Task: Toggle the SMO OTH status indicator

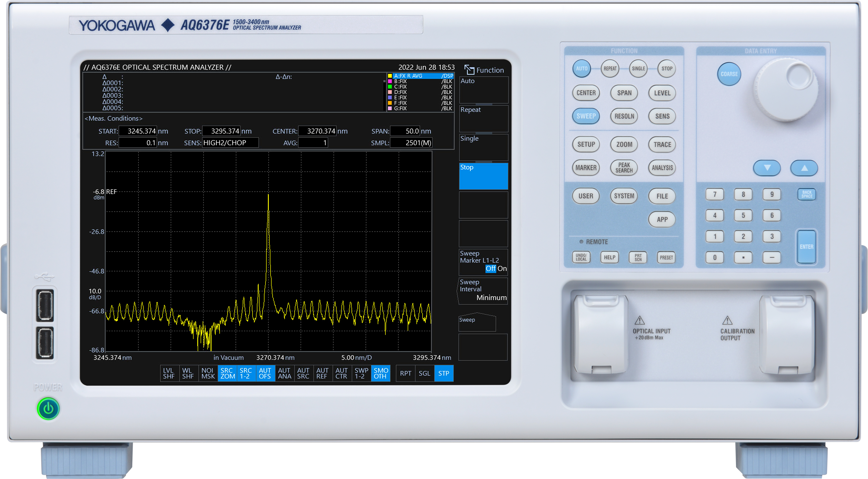Action: click(380, 373)
